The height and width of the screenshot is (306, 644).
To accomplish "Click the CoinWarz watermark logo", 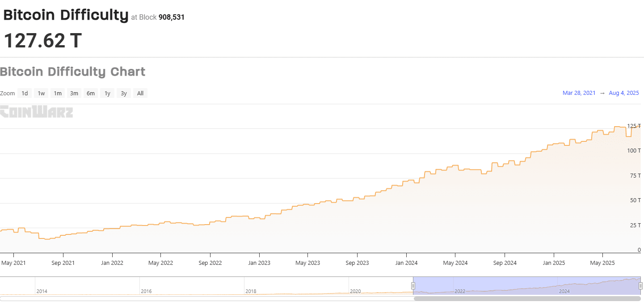I will (36, 111).
